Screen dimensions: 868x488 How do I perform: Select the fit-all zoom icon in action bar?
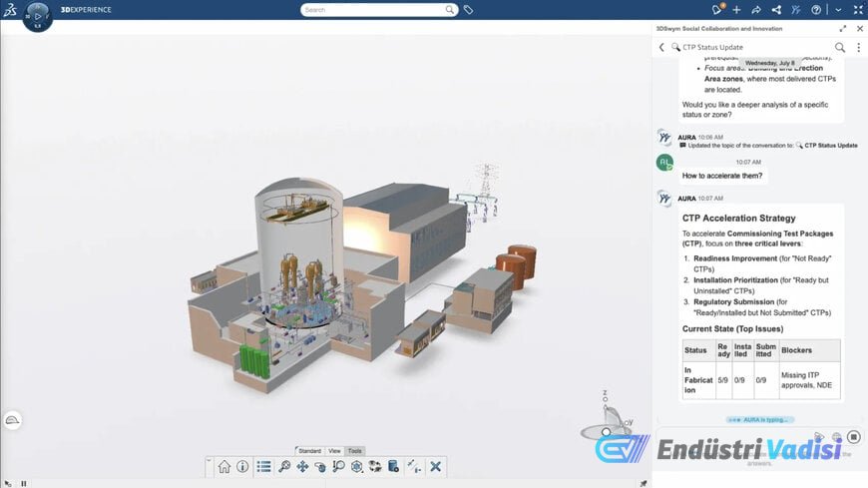[284, 467]
